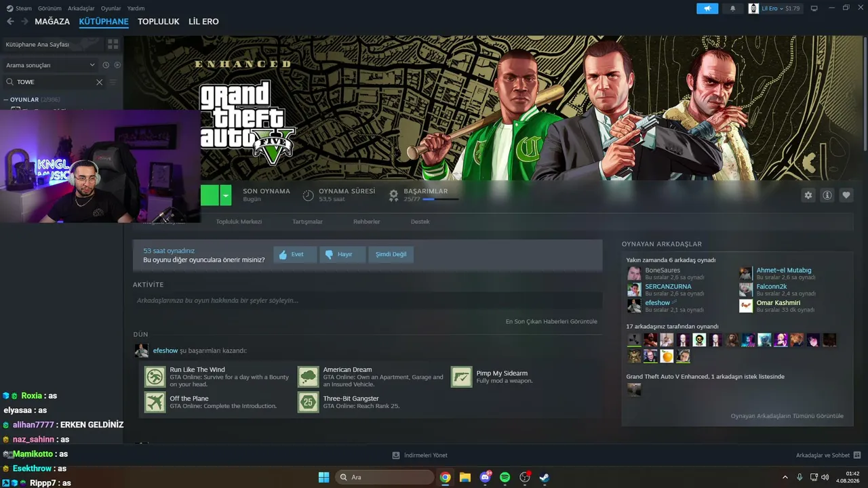Go forward with the right arrow
868x488 pixels.
click(24, 22)
